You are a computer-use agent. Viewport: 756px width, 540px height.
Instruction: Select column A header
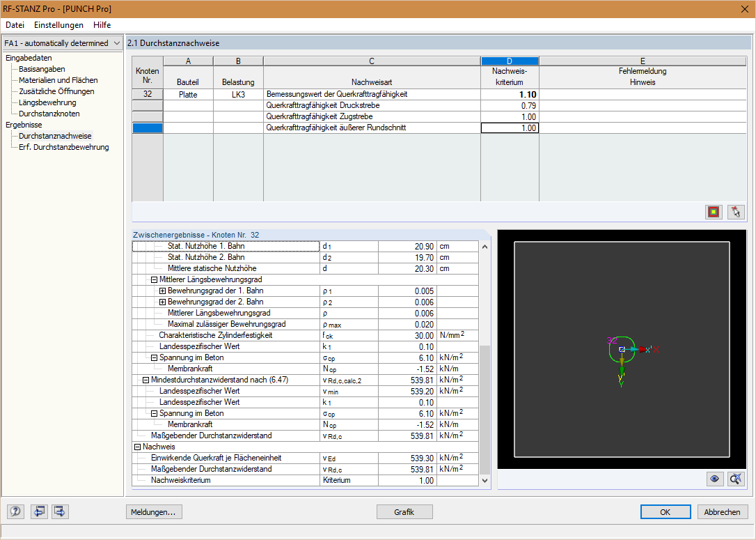point(188,61)
